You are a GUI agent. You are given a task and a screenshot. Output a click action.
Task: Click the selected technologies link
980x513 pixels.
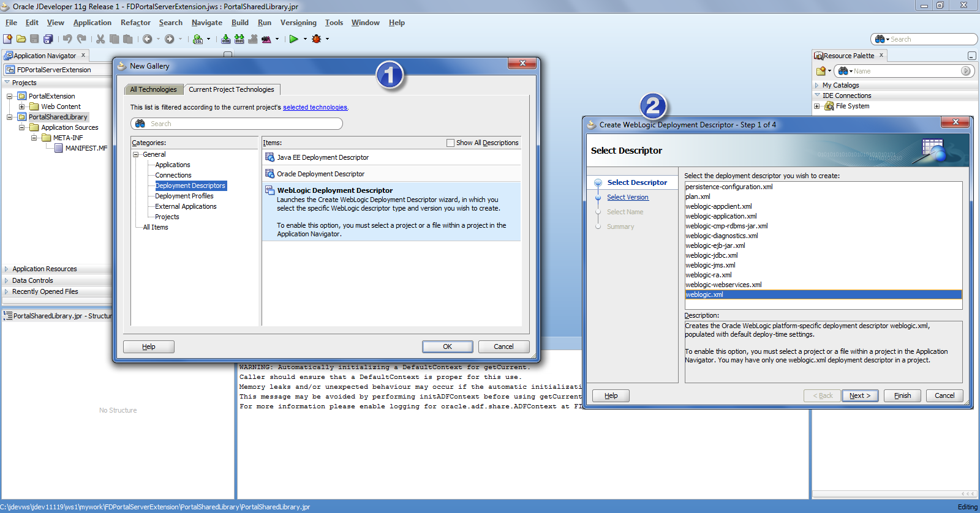(x=315, y=107)
